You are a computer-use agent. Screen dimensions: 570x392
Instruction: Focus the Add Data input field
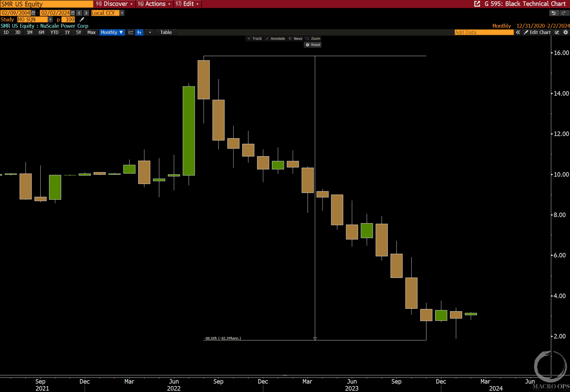coord(484,32)
